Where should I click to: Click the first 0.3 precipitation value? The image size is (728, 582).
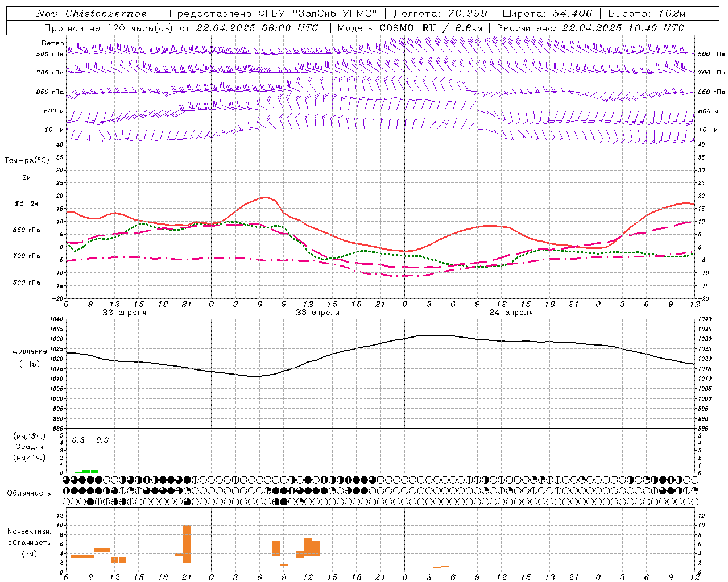click(78, 440)
